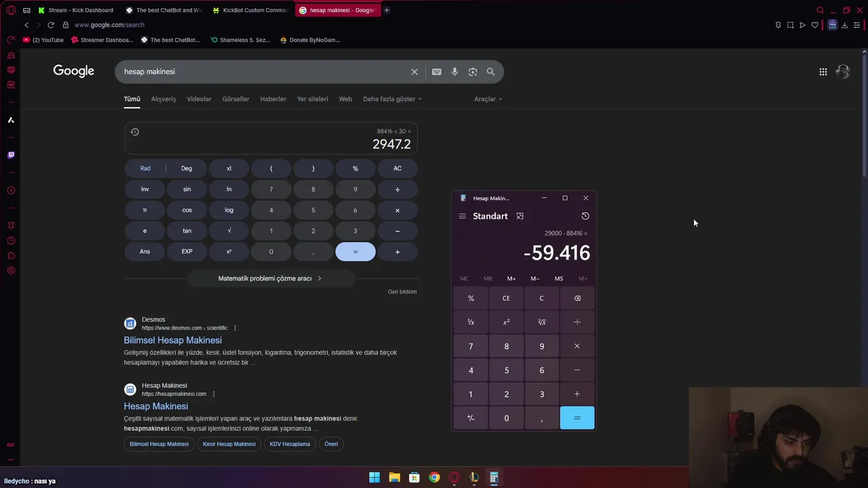Open Windows Calculator navigation menu
Image resolution: width=868 pixels, height=488 pixels.
[x=462, y=216]
